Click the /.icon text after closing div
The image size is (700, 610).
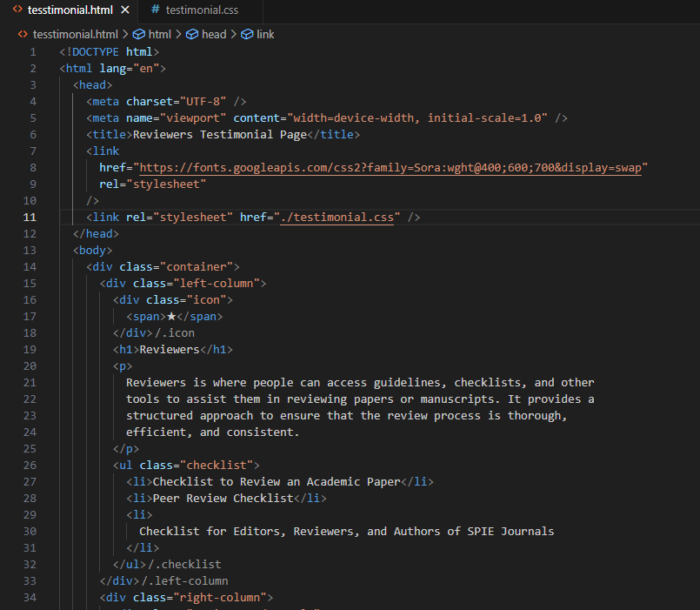tap(175, 333)
